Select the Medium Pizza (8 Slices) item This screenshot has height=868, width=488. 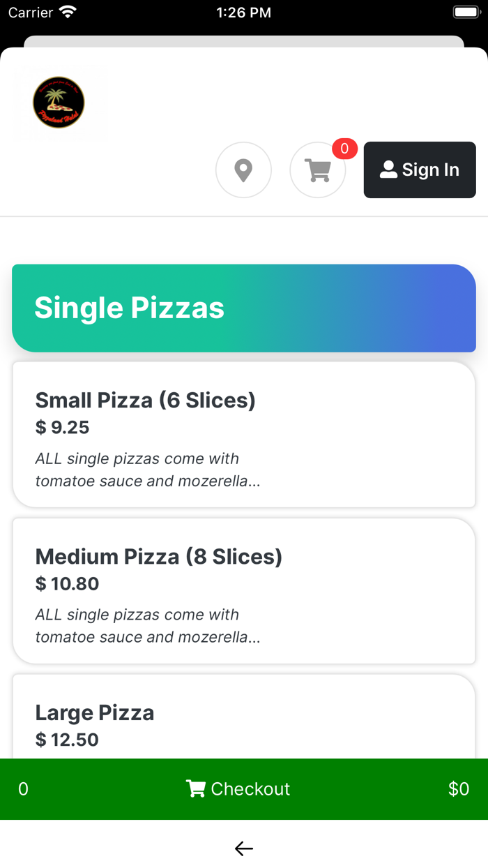click(x=243, y=591)
